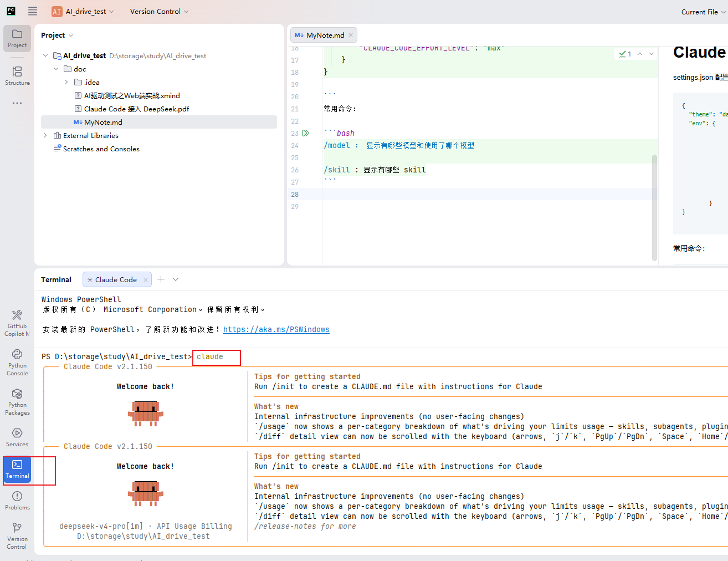
Task: Select Scratches and Consoles node
Action: [x=101, y=149]
